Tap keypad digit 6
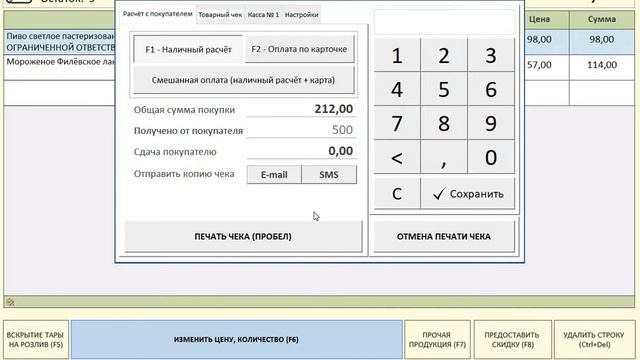 [x=491, y=89]
